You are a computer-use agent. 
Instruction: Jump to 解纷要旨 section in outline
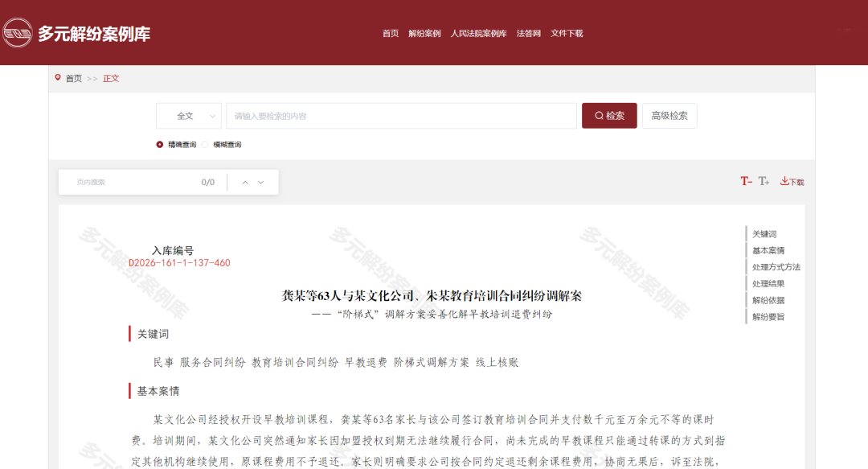click(x=768, y=316)
